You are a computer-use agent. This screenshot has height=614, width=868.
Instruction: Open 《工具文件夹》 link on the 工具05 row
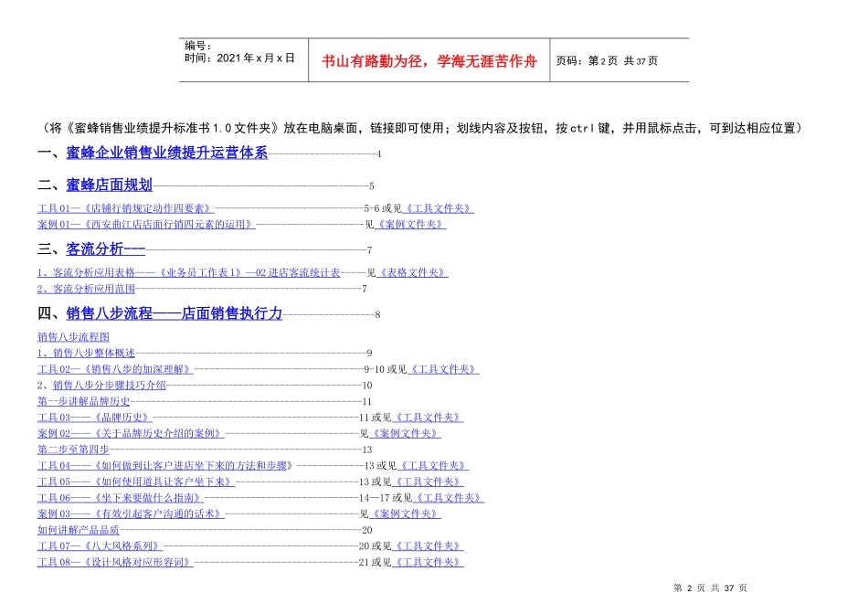click(428, 482)
